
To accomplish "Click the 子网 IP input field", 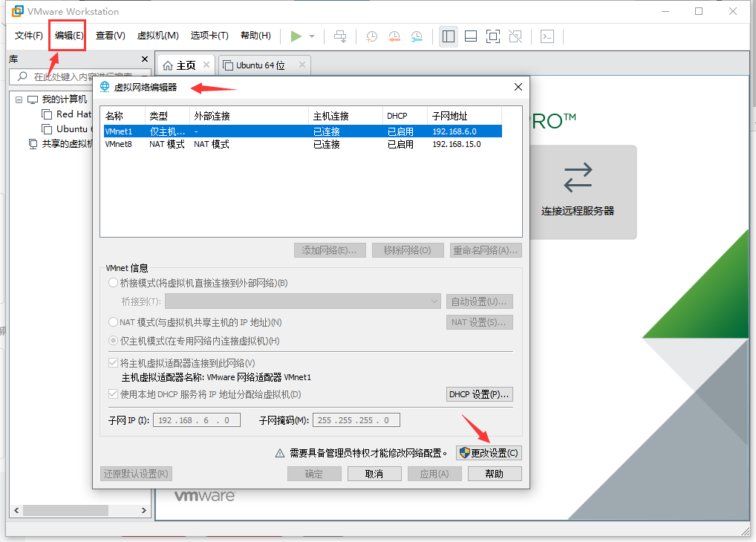I will [196, 420].
